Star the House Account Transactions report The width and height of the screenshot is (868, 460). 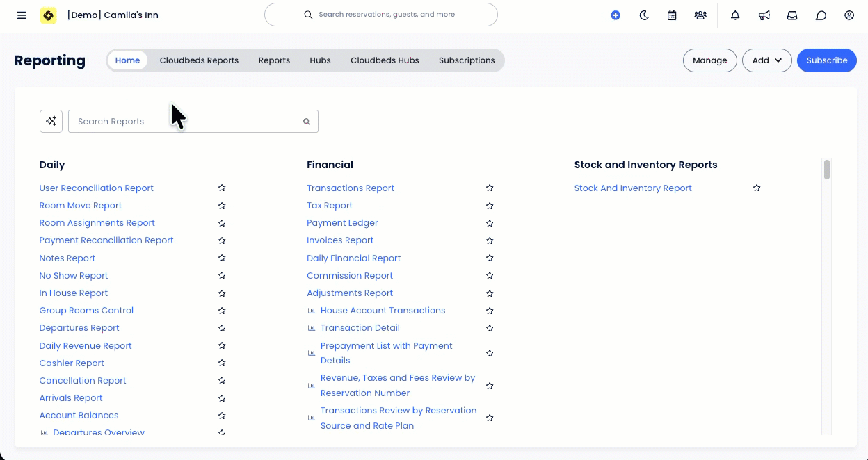coord(490,311)
